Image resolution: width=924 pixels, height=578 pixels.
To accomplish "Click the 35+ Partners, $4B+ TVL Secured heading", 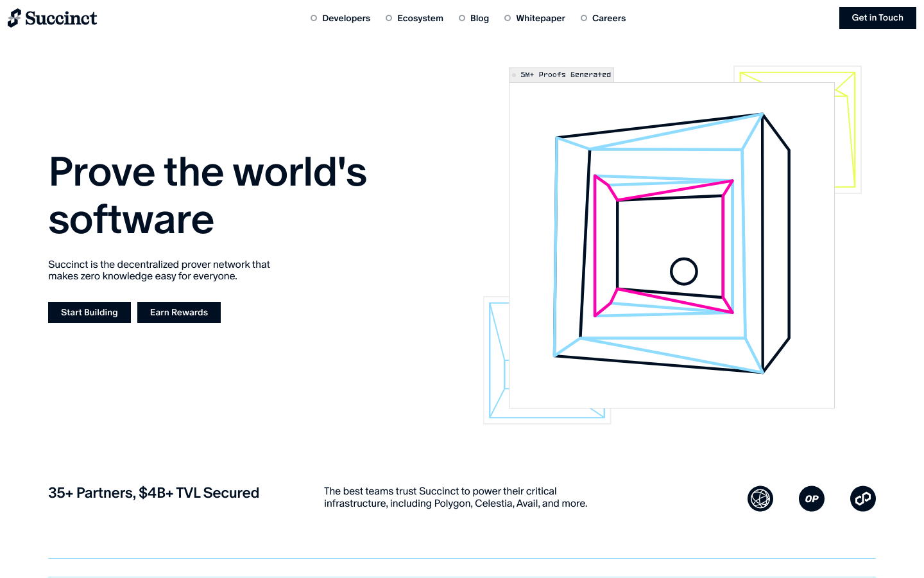I will click(153, 493).
